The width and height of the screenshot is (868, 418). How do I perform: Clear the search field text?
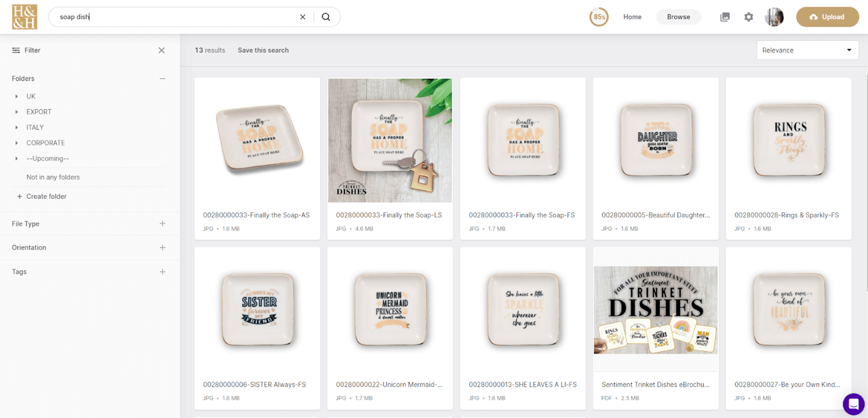click(303, 17)
